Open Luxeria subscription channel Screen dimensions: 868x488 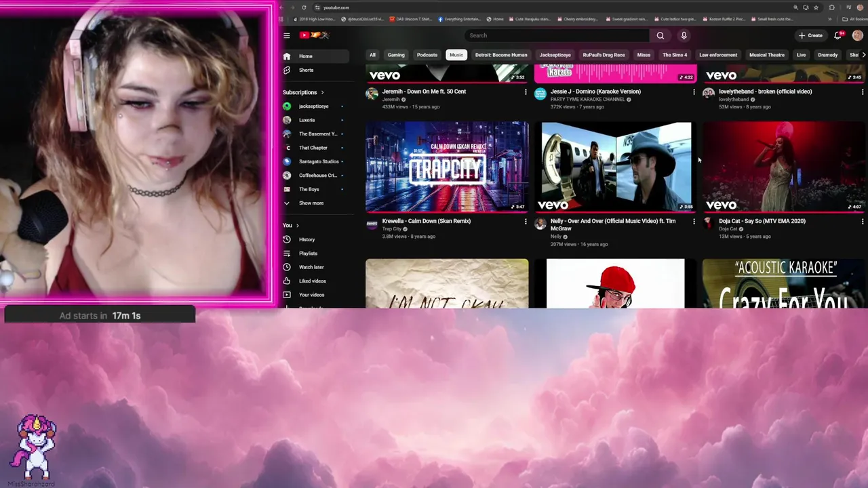point(315,120)
